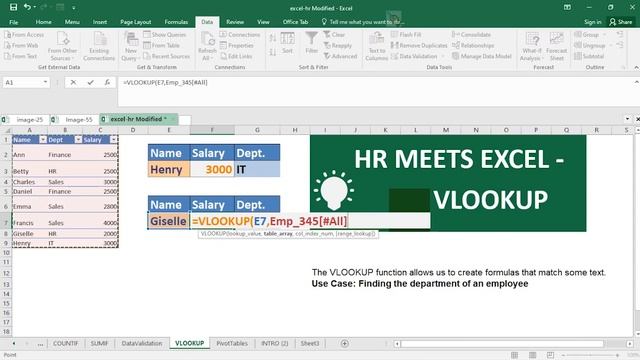Screen dimensions: 640x360
Task: Open Group outline dropdown
Action: [590, 35]
